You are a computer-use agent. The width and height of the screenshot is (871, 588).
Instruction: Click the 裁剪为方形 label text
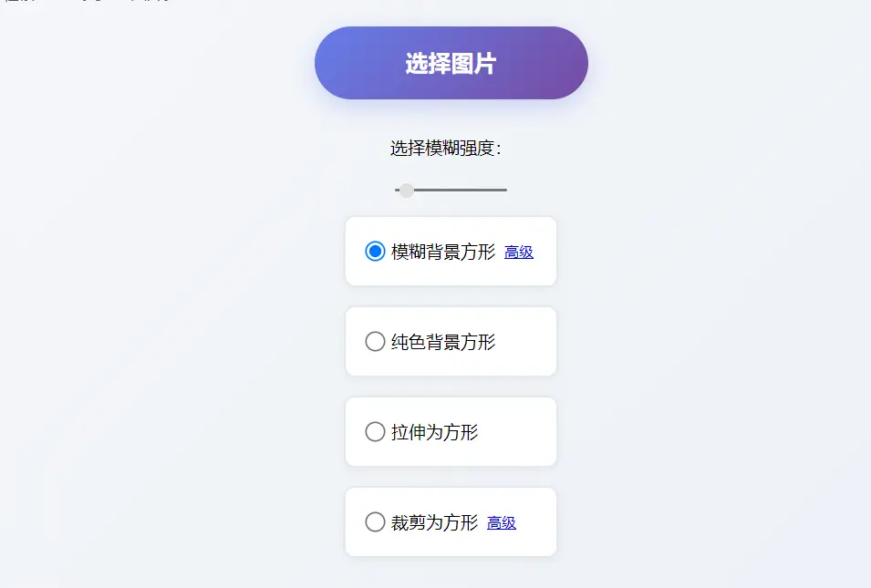tap(436, 521)
